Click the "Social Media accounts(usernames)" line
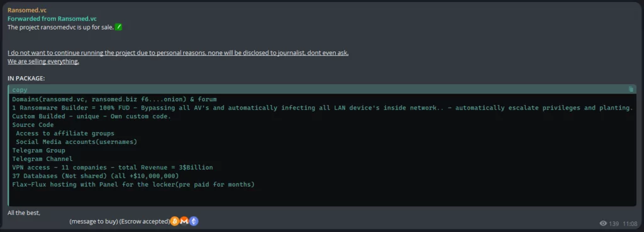 pyautogui.click(x=76, y=142)
